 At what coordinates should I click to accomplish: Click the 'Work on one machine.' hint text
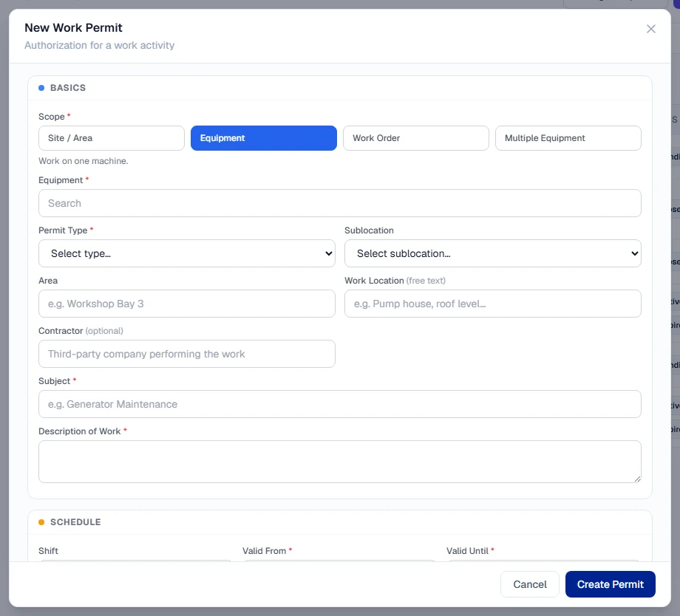[84, 161]
